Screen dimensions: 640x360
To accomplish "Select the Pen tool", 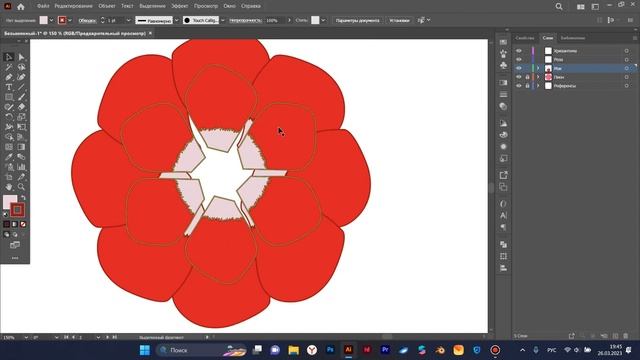I will pyautogui.click(x=9, y=77).
